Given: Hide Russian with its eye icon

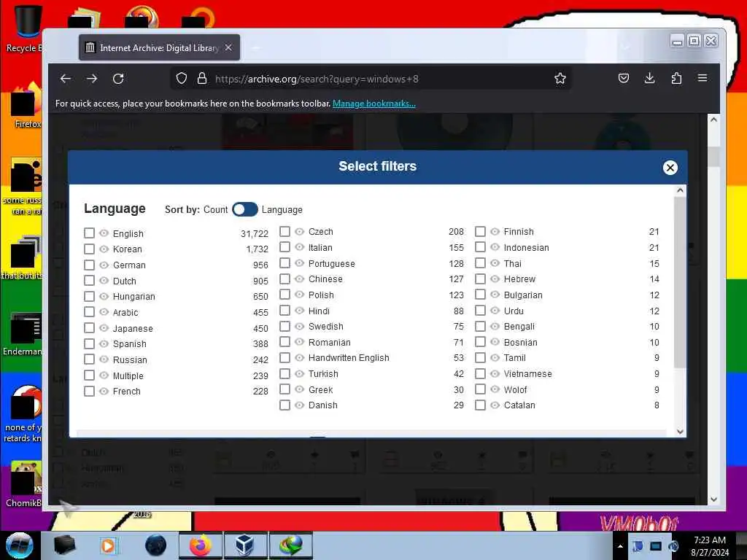Looking at the screenshot, I should click(104, 359).
